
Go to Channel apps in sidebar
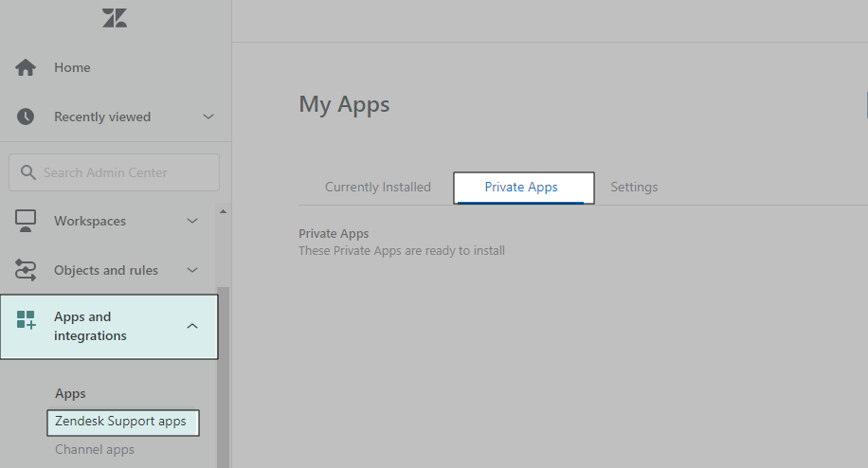95,449
